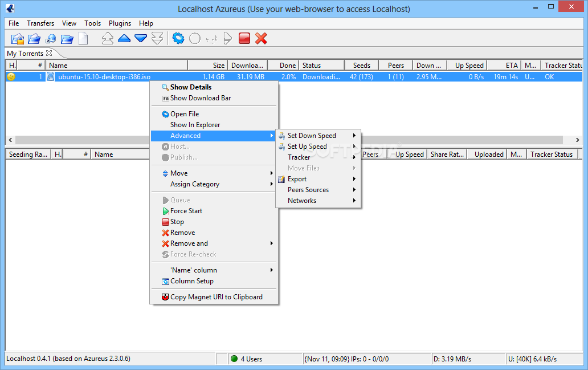Viewport: 588px width, 370px height.
Task: Open the File menu
Action: click(x=14, y=23)
